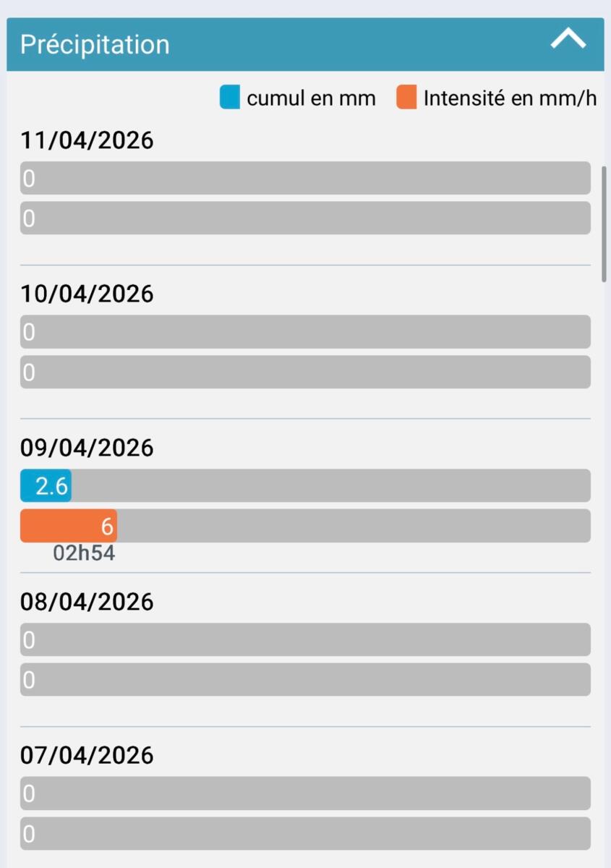Tap the 09/04/2026 intensity bar's empty grey track
This screenshot has height=868, width=611.
point(354,526)
